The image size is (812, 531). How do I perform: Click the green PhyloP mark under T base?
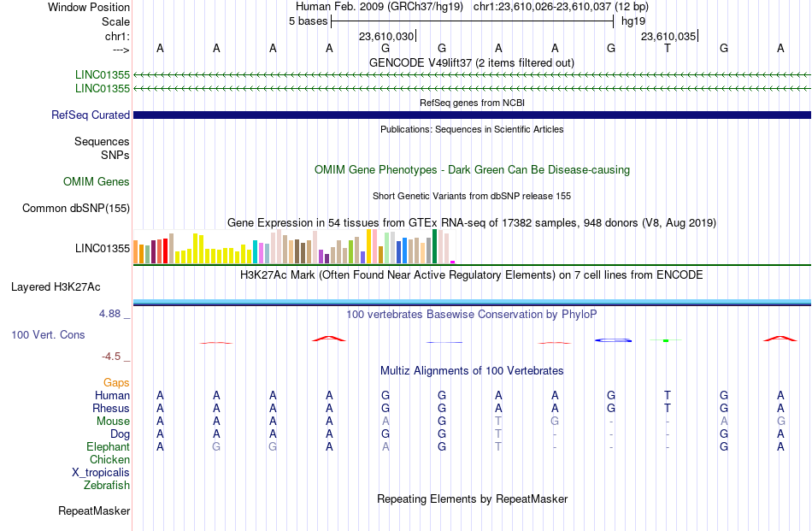(x=666, y=340)
